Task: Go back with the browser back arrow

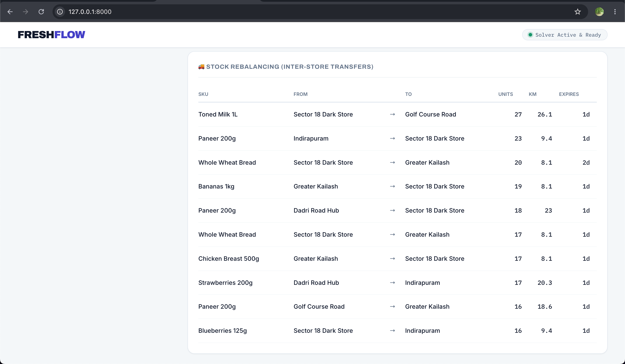Action: pyautogui.click(x=10, y=12)
